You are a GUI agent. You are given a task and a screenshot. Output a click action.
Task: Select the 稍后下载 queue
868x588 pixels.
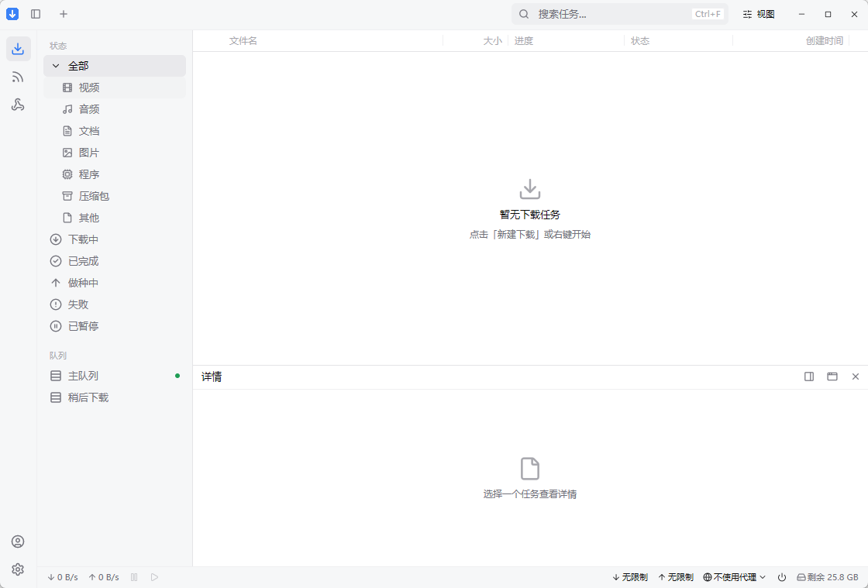click(115, 397)
